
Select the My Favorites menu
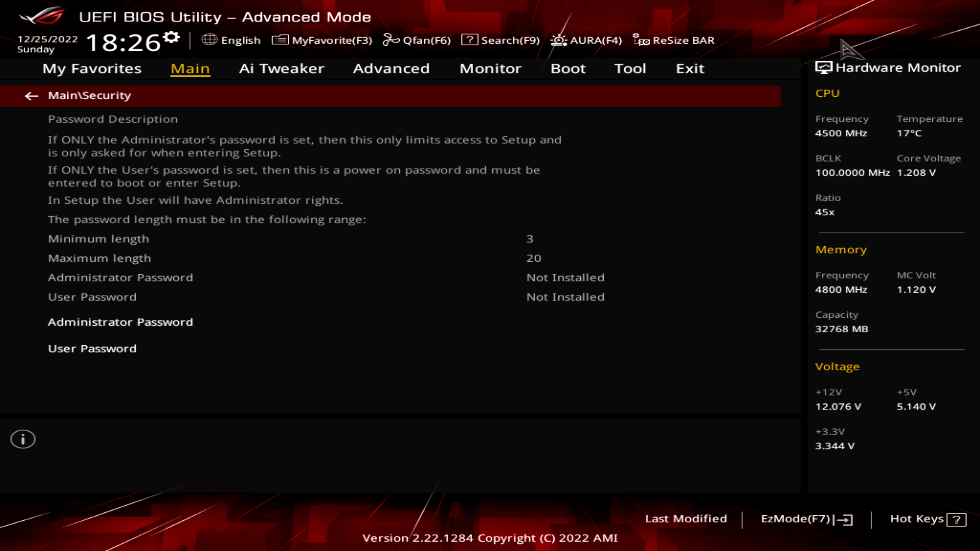(x=91, y=69)
